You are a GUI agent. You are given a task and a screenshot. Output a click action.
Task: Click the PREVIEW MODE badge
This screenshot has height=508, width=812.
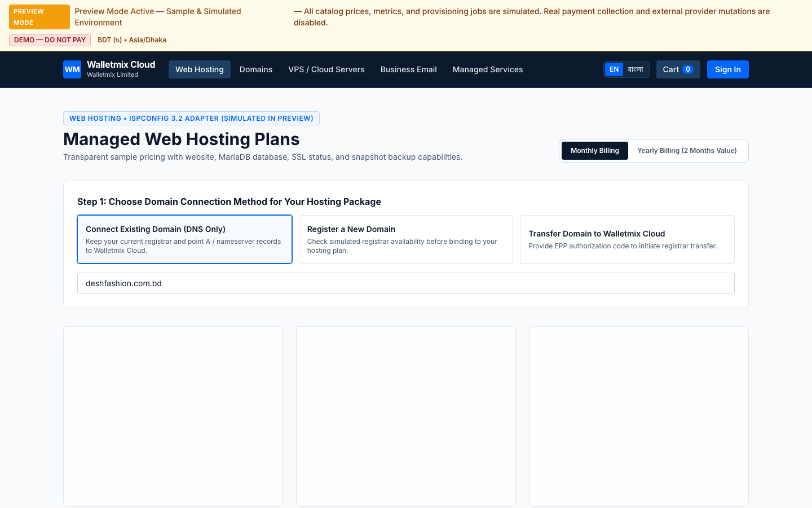pyautogui.click(x=39, y=17)
